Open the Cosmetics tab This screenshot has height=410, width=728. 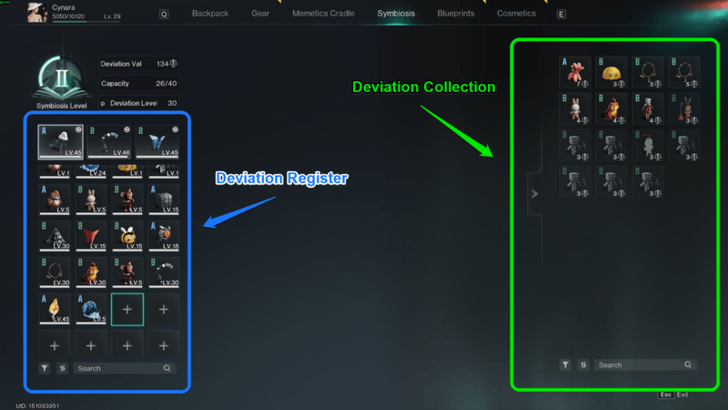(x=516, y=13)
